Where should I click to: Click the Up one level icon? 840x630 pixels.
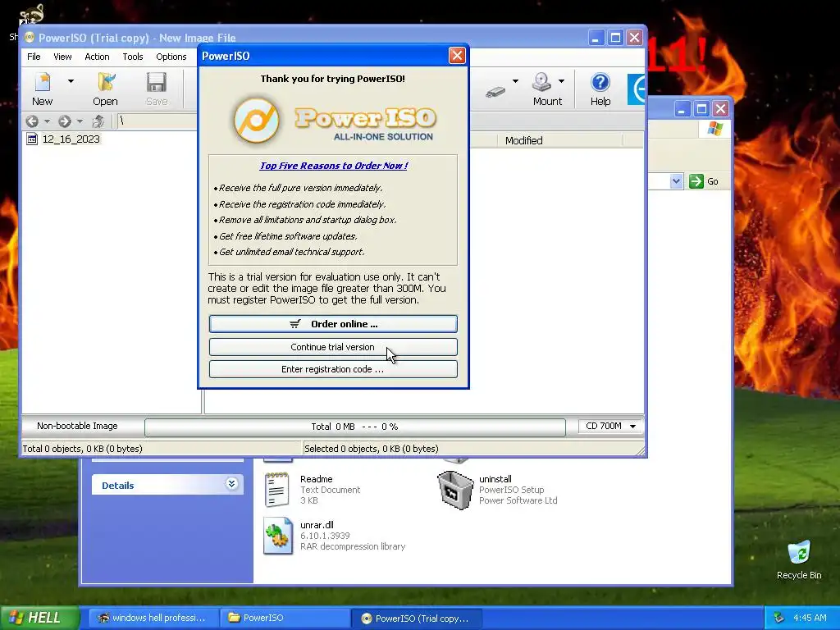point(98,121)
